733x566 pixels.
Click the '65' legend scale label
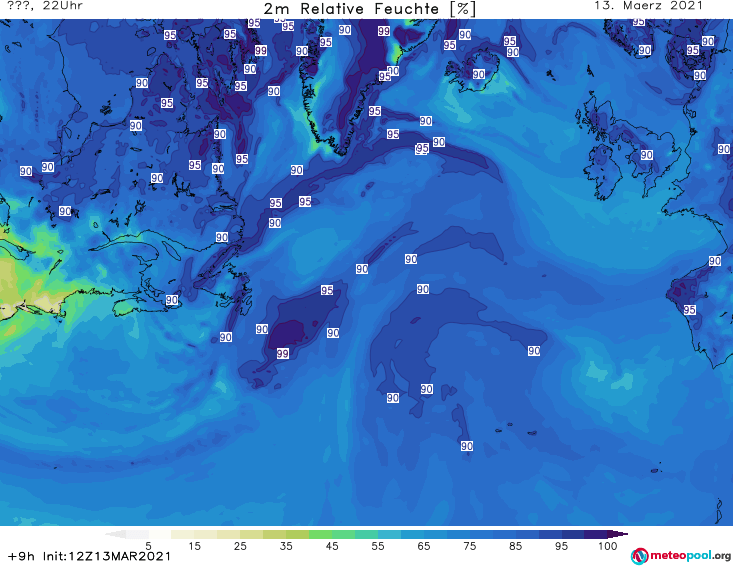(x=424, y=546)
